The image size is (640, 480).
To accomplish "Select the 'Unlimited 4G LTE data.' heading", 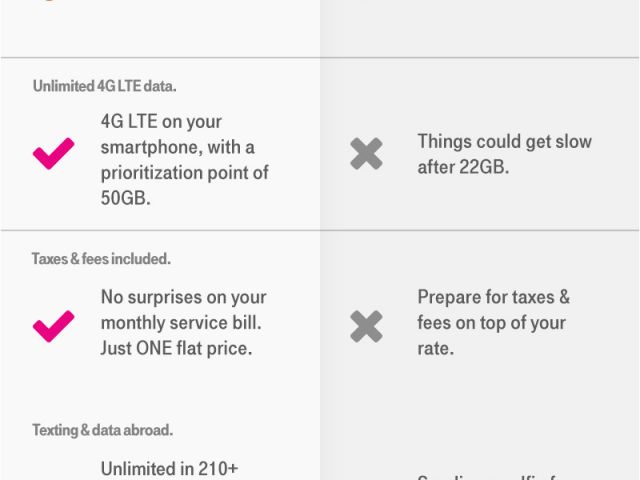I will (x=105, y=86).
